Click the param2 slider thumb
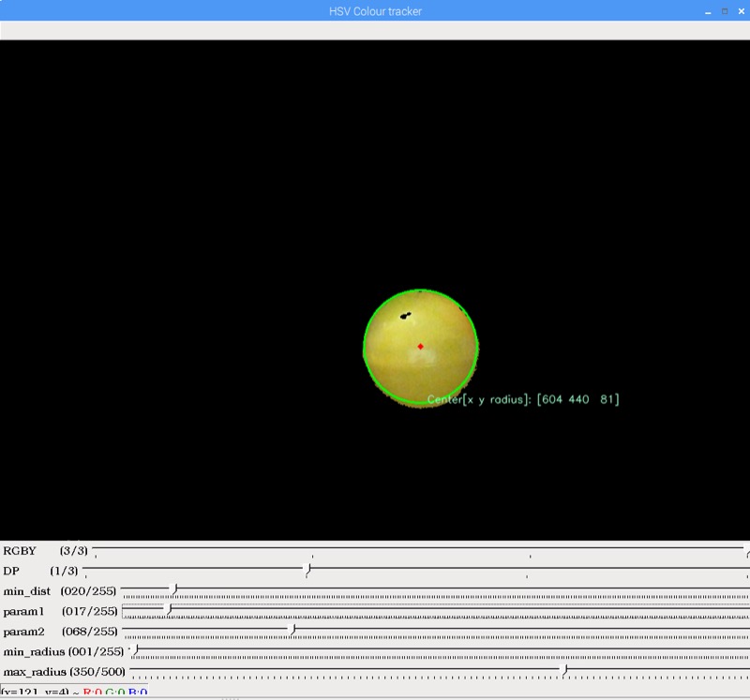Screen dimensions: 750x700 click(292, 631)
